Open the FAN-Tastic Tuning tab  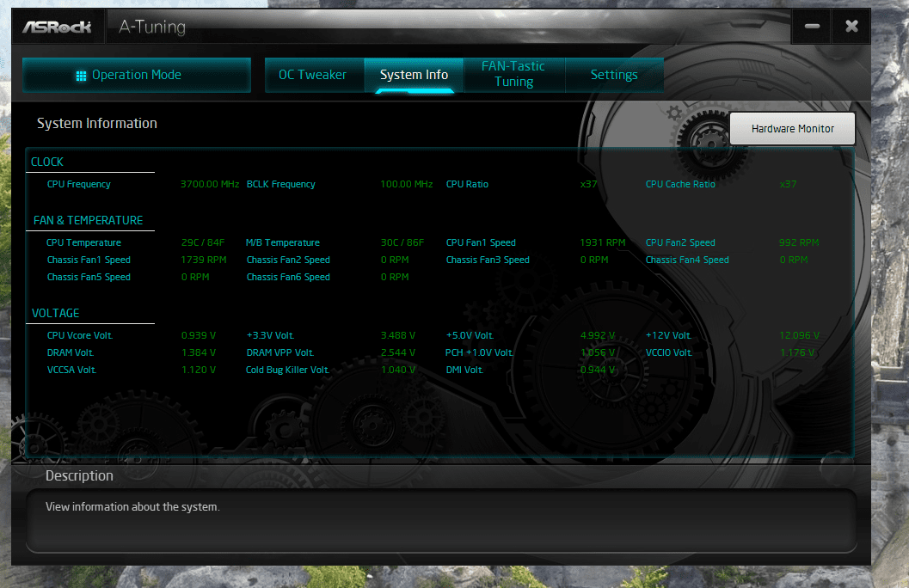coord(513,74)
